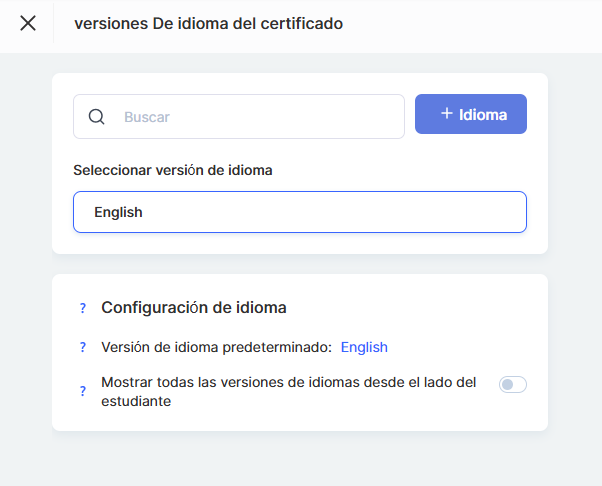Viewport: 602px width, 486px height.
Task: Click the magnifying glass search icon
Action: click(97, 116)
